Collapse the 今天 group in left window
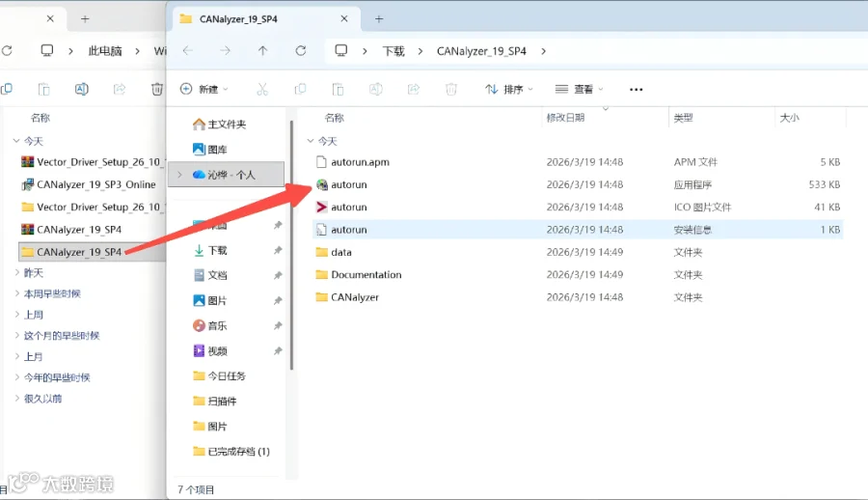Screen dimensions: 868x500 pos(16,141)
